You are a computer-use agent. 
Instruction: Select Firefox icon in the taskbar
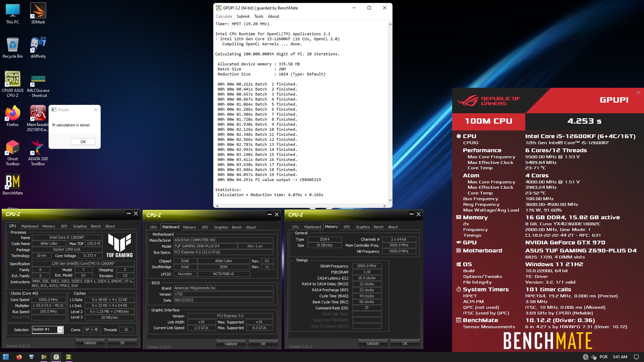[x=19, y=357]
